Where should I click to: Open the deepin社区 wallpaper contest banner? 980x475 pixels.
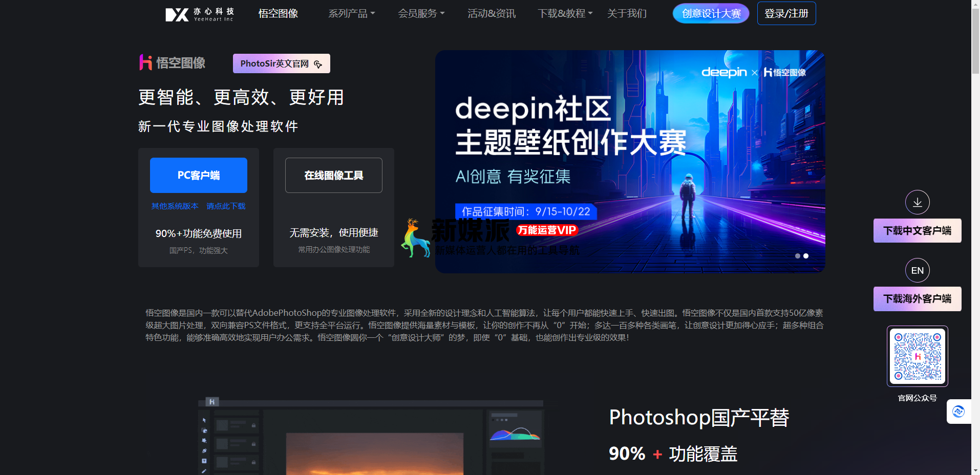click(630, 161)
